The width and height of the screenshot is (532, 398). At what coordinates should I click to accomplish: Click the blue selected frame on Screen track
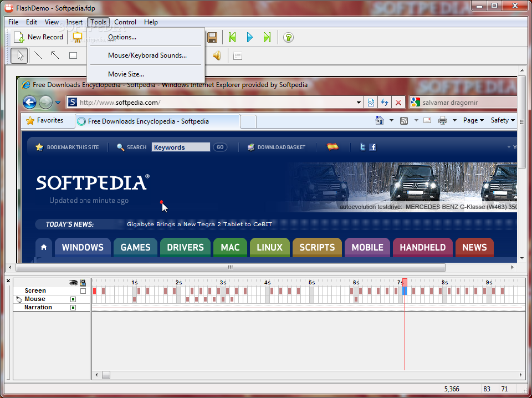[405, 291]
